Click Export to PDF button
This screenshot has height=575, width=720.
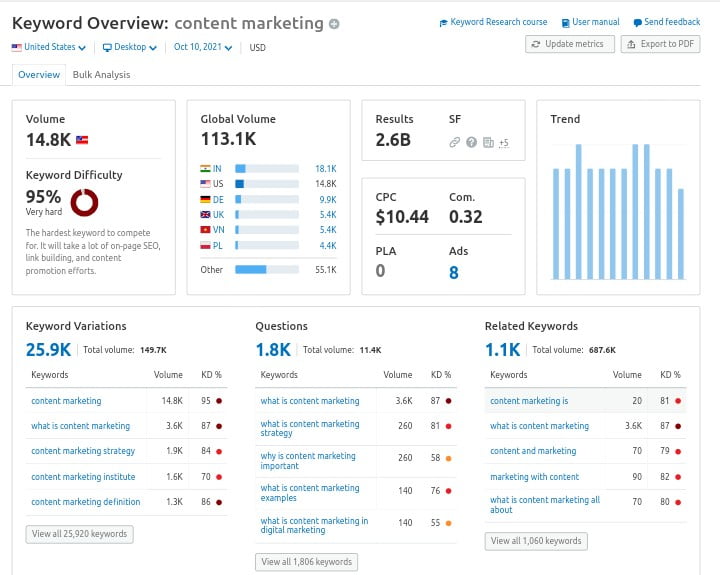[660, 44]
